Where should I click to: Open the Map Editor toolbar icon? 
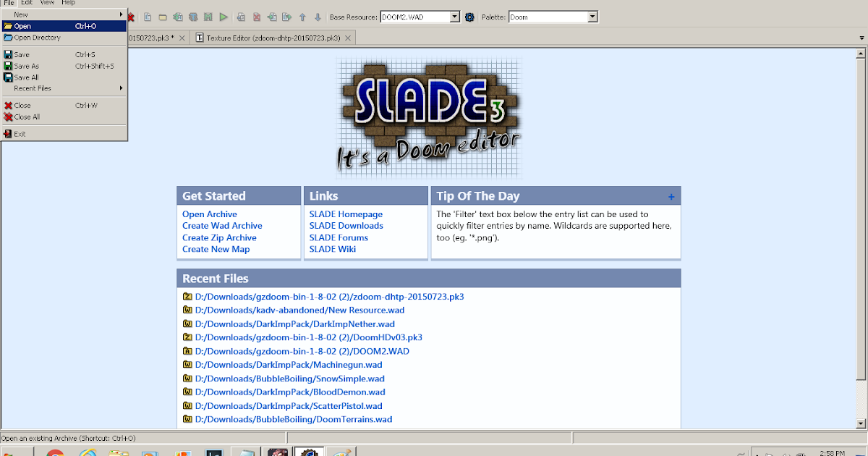[x=208, y=17]
